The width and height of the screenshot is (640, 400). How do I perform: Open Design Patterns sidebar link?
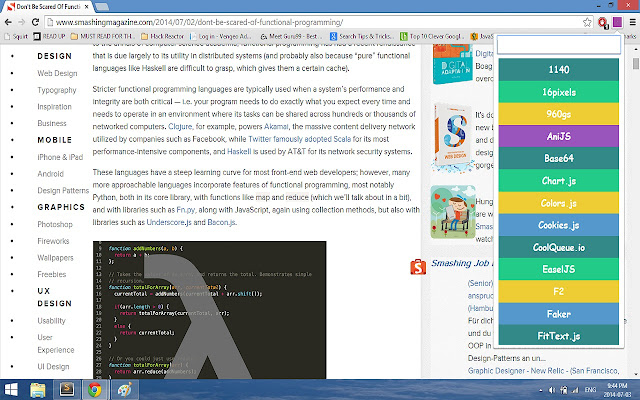coord(63,191)
